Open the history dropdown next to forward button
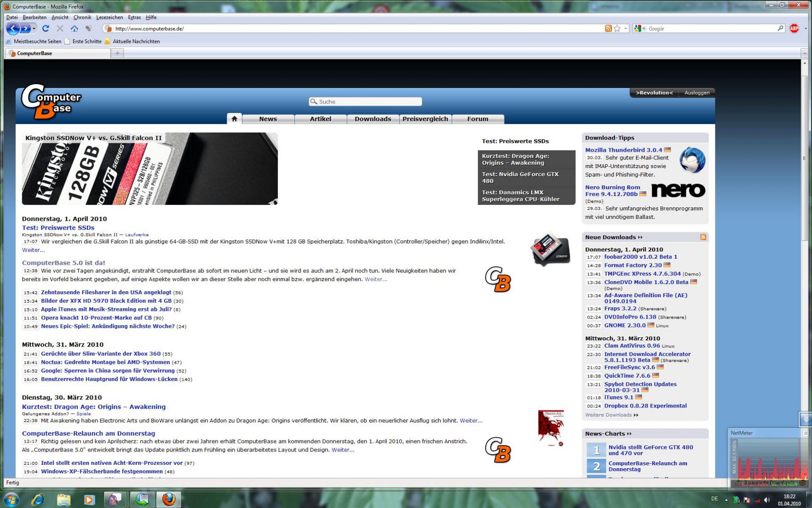The height and width of the screenshot is (508, 812). [34, 29]
